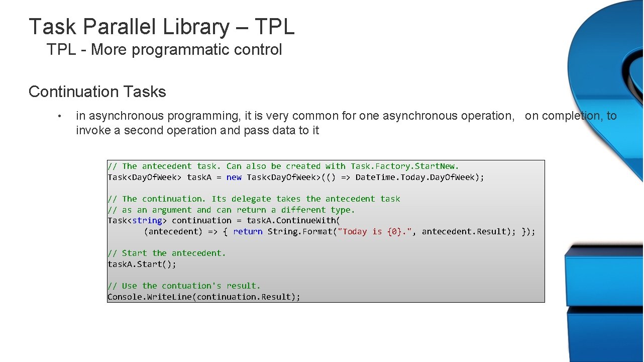
Task: Select the continuation delegate comment line
Action: (254, 199)
